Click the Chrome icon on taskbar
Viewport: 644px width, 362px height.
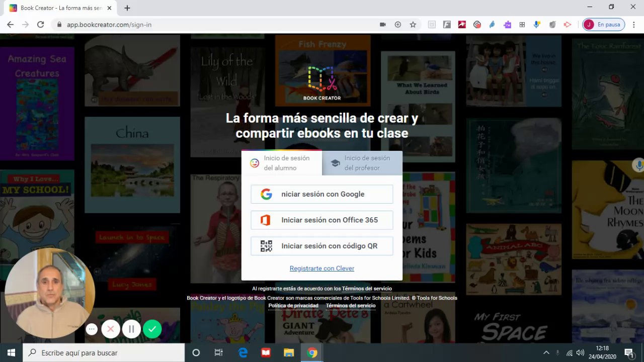(x=312, y=352)
